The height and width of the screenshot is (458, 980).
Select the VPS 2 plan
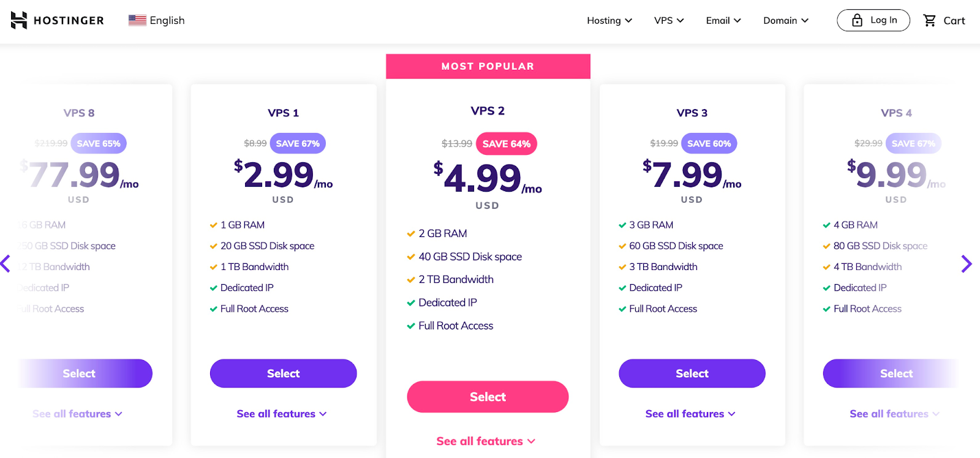tap(488, 397)
